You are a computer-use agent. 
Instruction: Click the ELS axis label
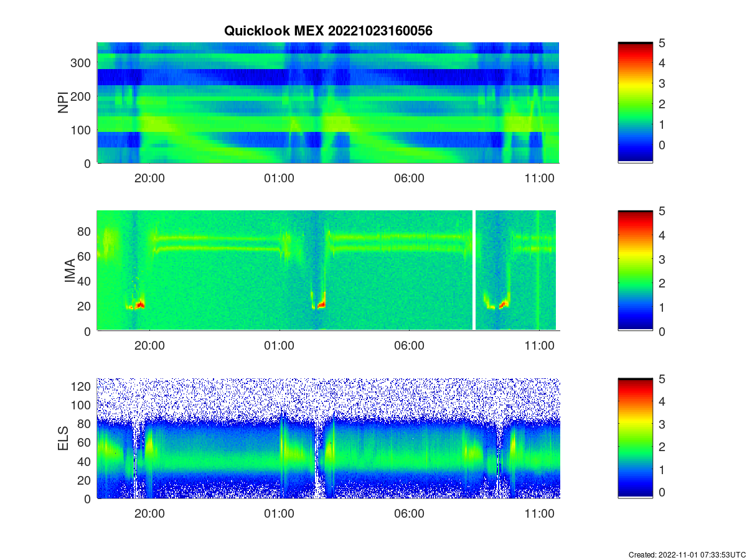pyautogui.click(x=63, y=439)
